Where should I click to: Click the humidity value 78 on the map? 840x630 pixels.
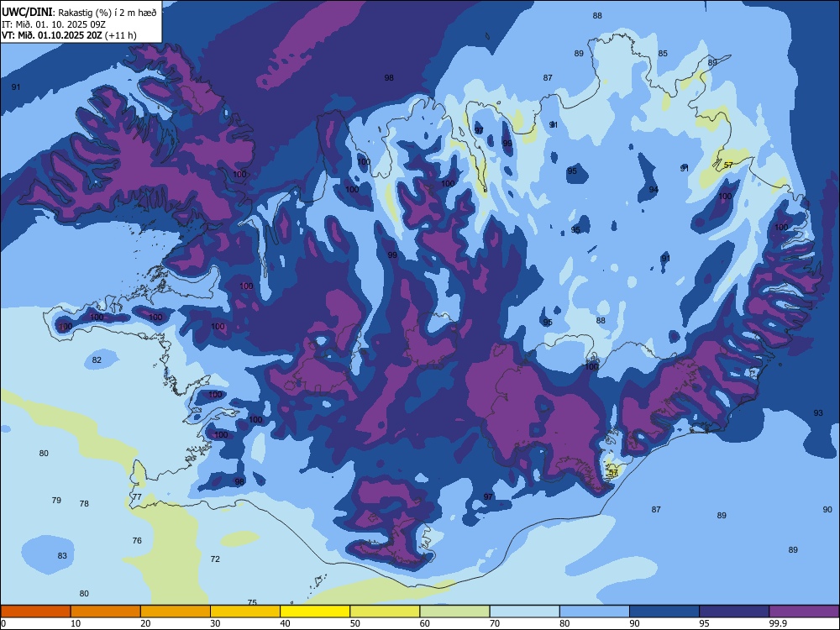click(x=84, y=503)
